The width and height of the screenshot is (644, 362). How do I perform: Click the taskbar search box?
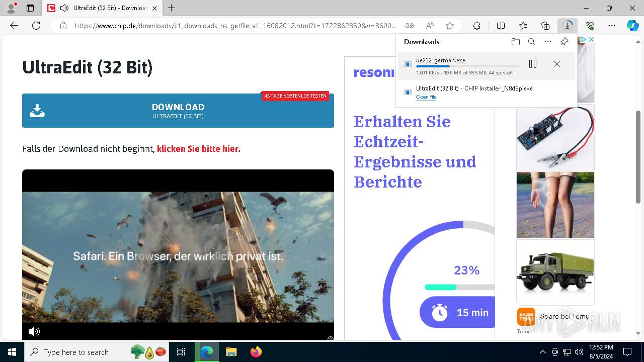click(x=97, y=352)
